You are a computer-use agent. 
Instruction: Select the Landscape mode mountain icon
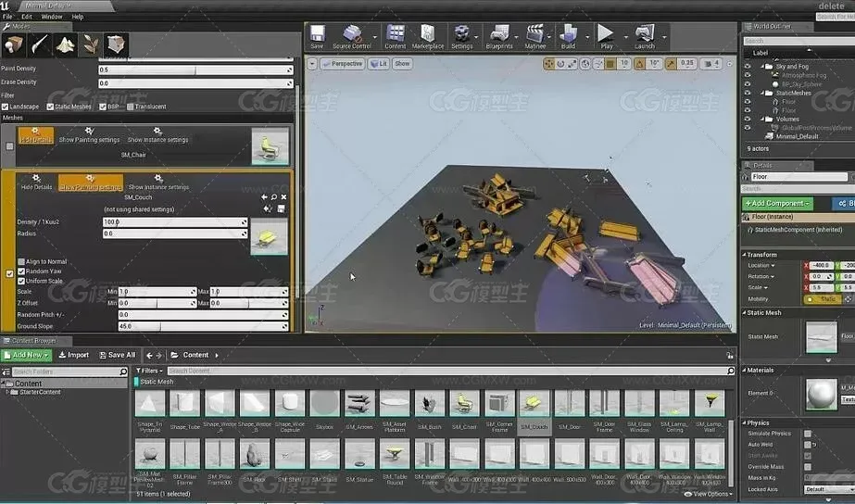pyautogui.click(x=66, y=45)
